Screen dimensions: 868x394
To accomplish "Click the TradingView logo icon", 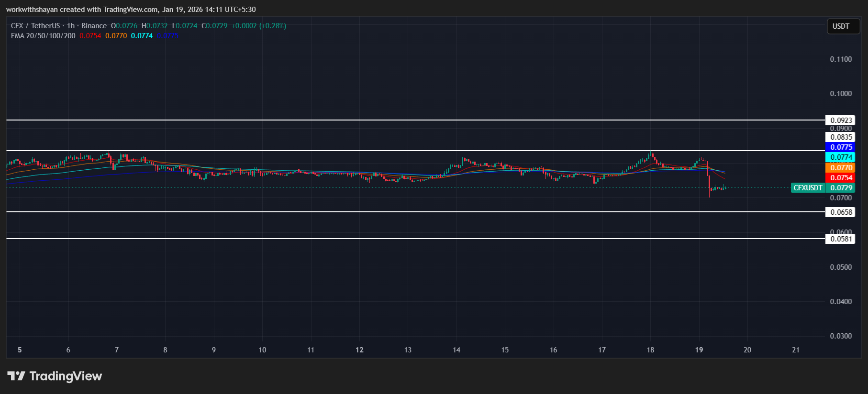I will 16,376.
